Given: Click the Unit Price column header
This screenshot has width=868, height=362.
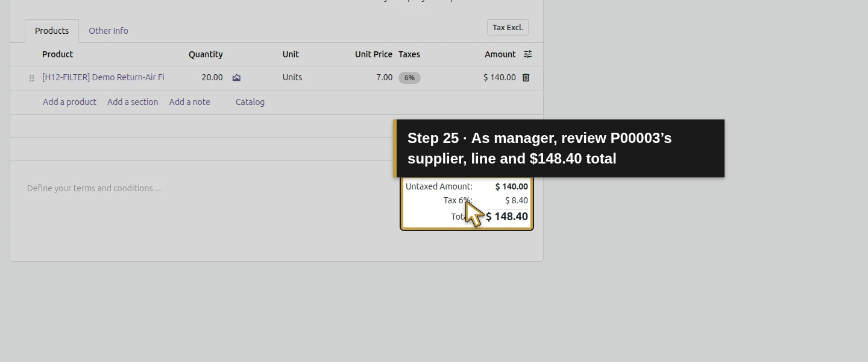Looking at the screenshot, I should pyautogui.click(x=374, y=54).
